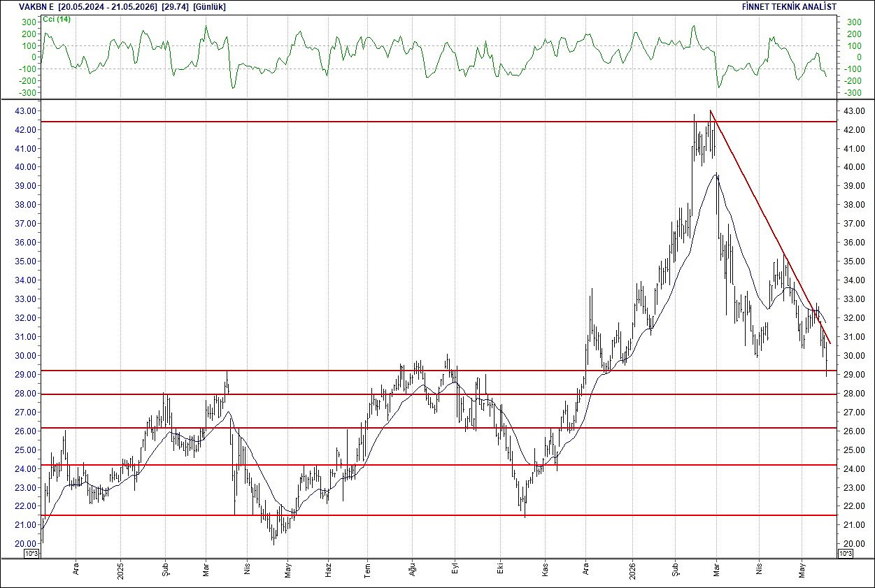
Task: Click 36.00 on the left price axis
Action: tap(25, 243)
